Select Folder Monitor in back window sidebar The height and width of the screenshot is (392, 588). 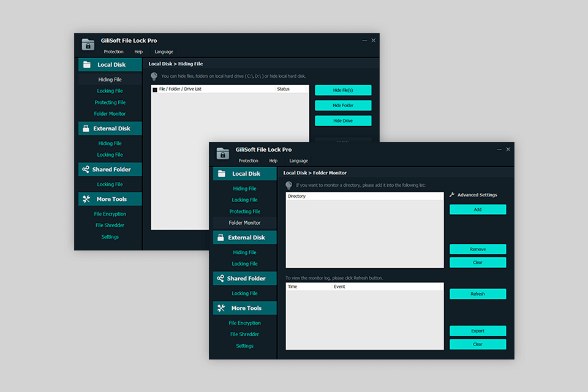pyautogui.click(x=110, y=114)
